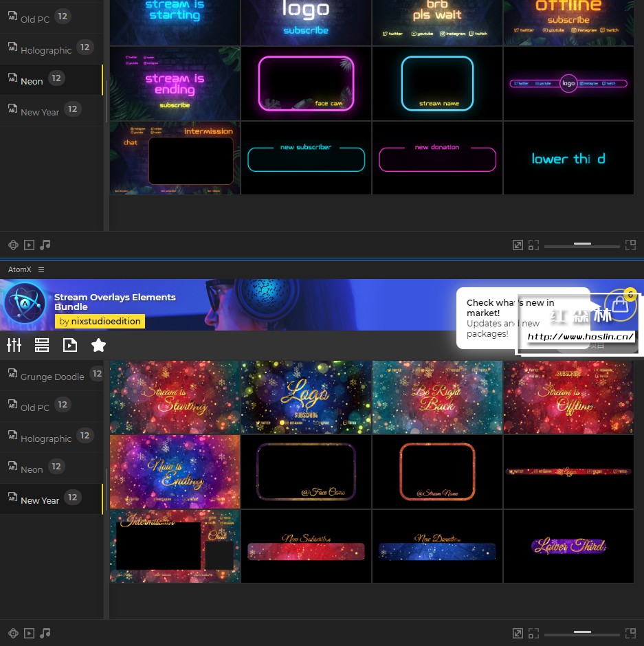
Task: Select New Year gold 'Logo' thumbnail
Action: click(306, 397)
